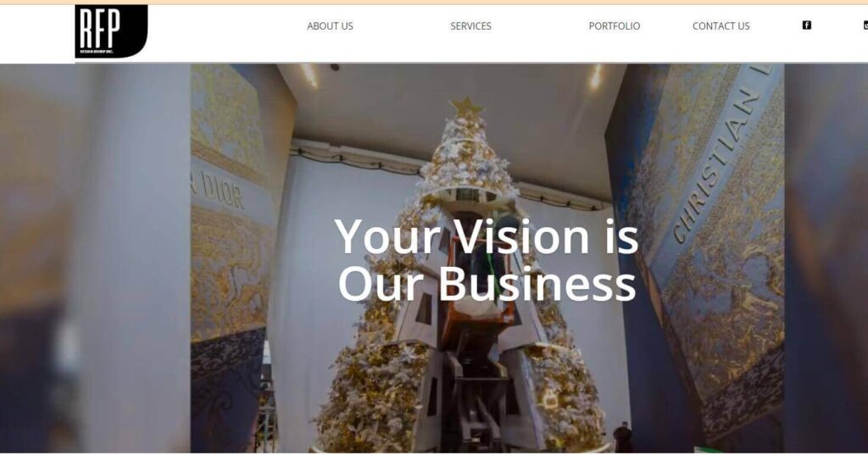
Task: Navigate to the Portfolio section
Action: (615, 26)
